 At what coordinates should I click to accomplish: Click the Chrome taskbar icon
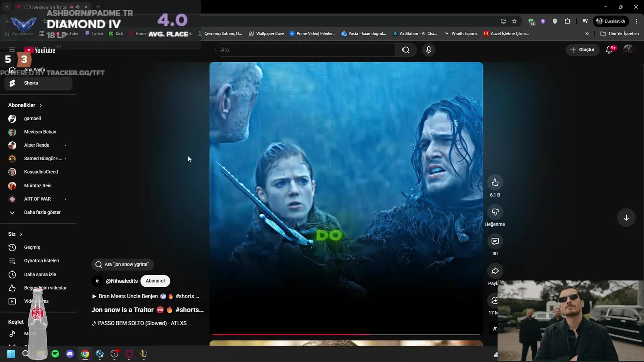(85, 354)
